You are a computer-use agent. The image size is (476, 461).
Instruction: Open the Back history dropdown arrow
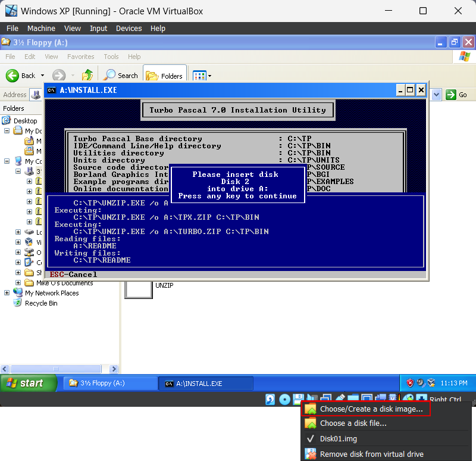point(42,76)
